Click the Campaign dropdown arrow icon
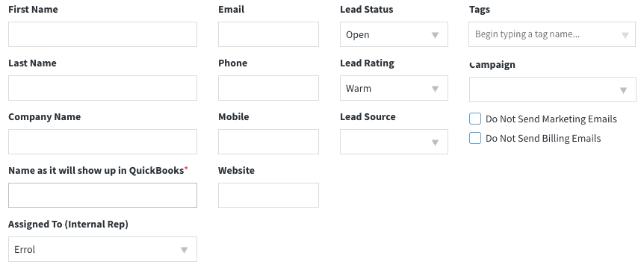 (623, 90)
